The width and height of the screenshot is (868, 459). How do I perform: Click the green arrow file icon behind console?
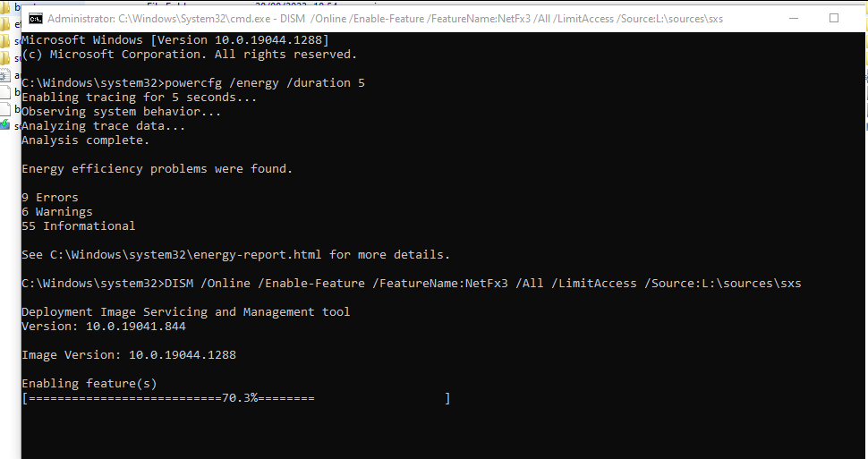(4, 125)
